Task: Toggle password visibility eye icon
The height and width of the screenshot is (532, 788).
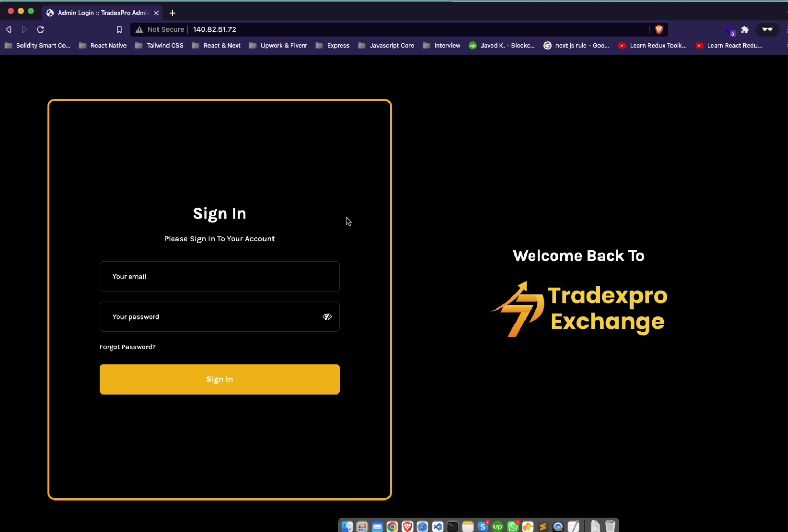Action: point(327,316)
